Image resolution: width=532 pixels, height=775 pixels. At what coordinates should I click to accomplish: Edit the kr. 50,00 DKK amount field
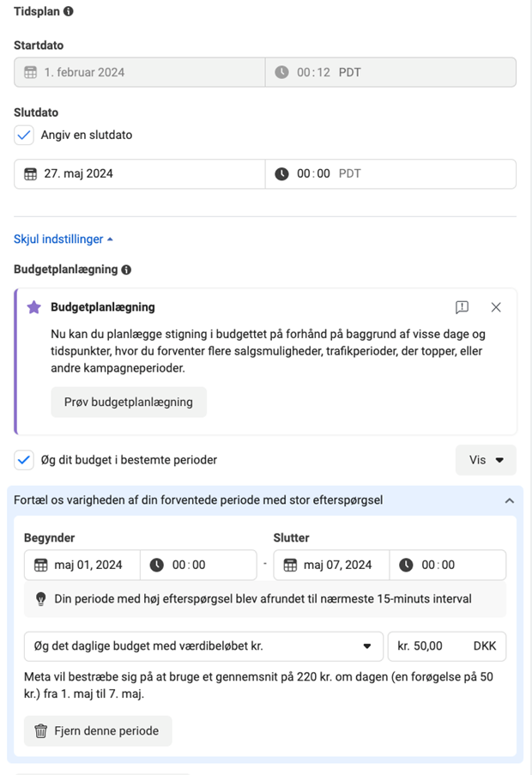[x=447, y=646]
